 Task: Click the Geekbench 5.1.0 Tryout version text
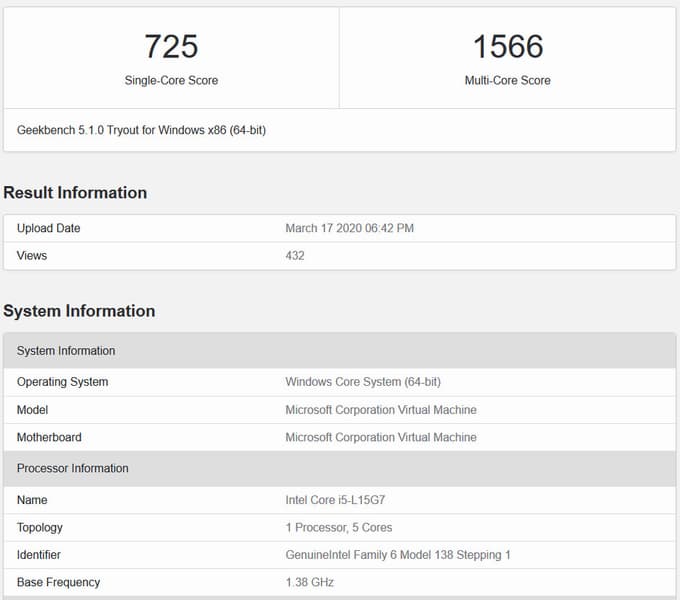(x=141, y=130)
